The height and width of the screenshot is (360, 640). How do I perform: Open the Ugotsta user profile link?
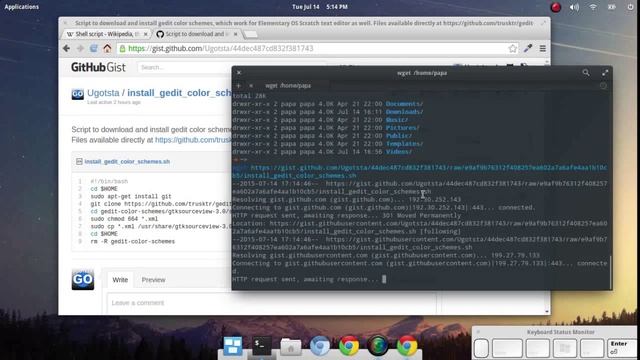(103, 93)
